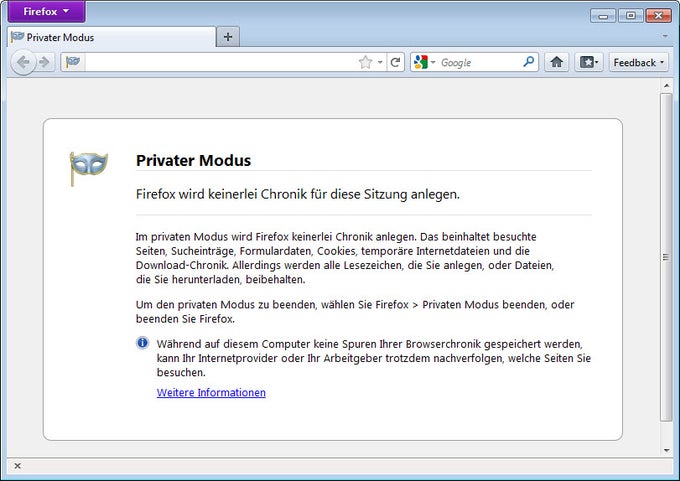Close the add-on bar with the X
680x481 pixels.
click(17, 466)
